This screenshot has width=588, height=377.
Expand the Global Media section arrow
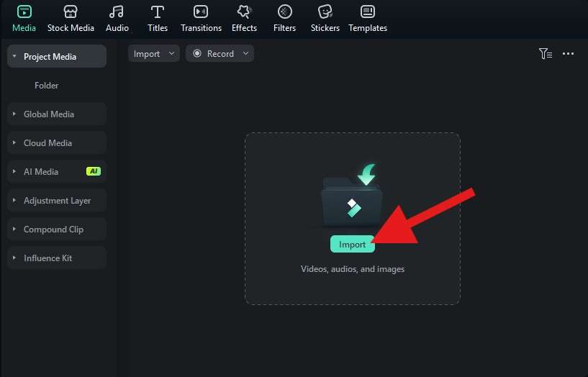tap(14, 114)
